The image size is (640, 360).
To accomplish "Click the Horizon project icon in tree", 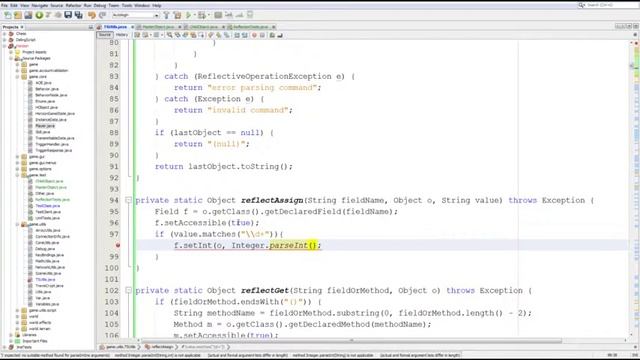I will [x=11, y=46].
